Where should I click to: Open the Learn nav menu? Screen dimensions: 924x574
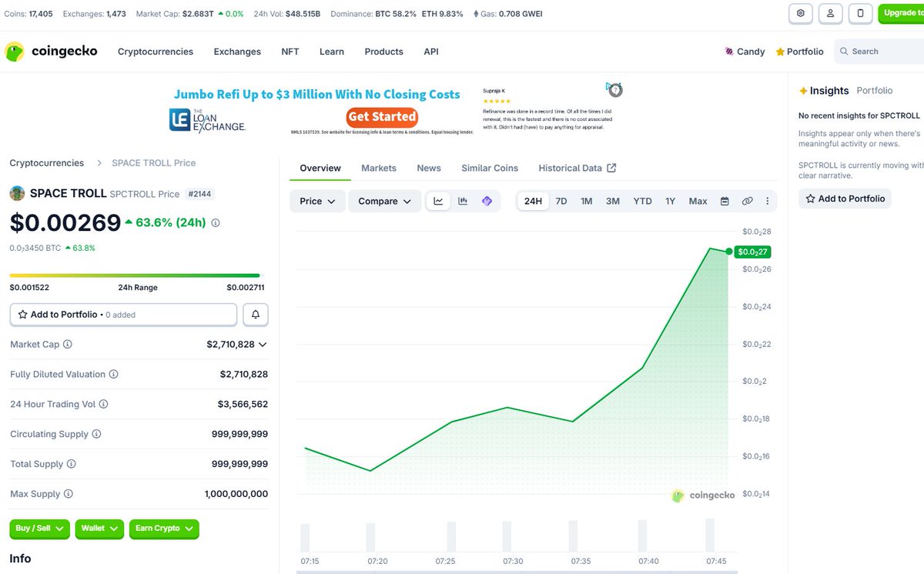[x=332, y=52]
